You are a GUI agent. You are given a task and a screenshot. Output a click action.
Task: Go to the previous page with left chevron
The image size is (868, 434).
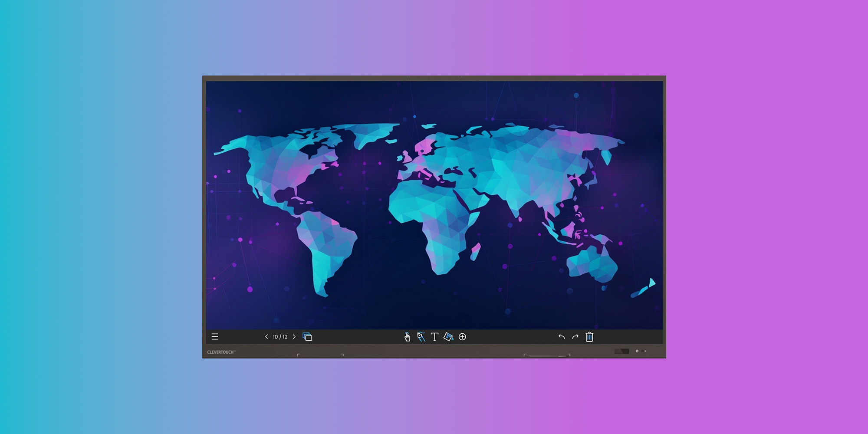[x=266, y=337]
